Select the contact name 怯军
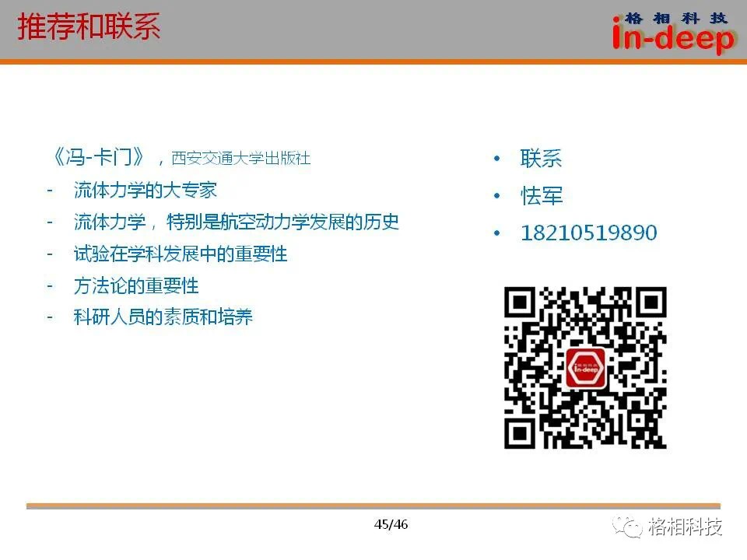Viewport: 747px width, 560px height. tap(542, 196)
